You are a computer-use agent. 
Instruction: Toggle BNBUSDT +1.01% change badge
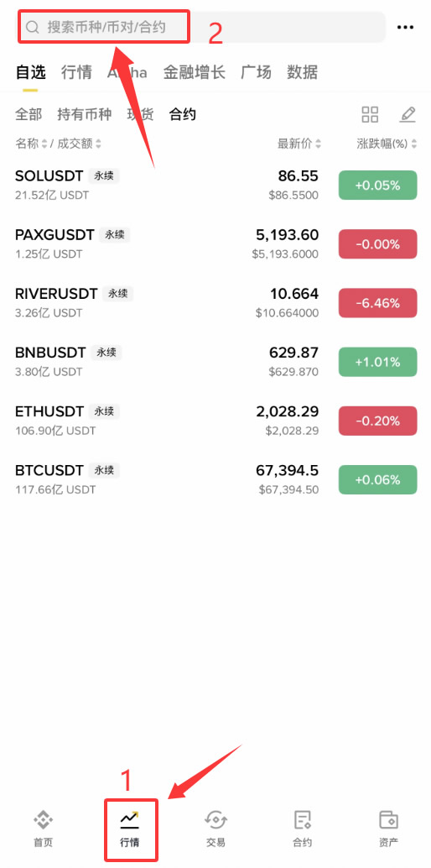point(377,362)
